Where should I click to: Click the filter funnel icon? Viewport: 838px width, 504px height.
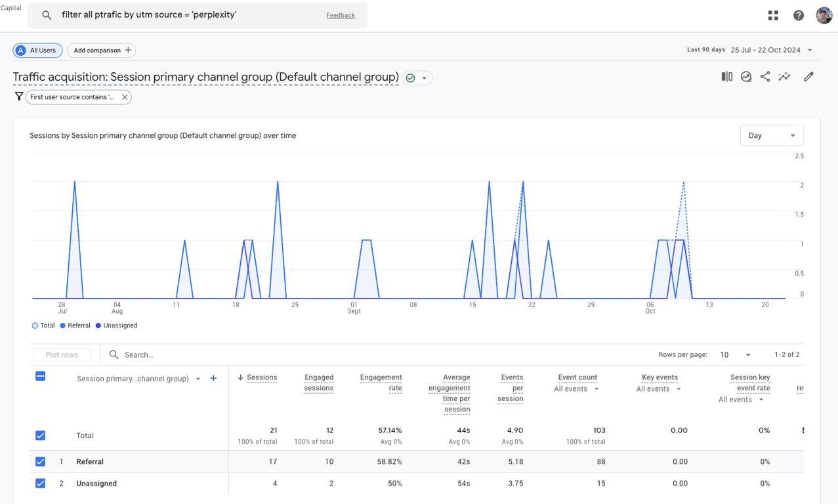18,96
